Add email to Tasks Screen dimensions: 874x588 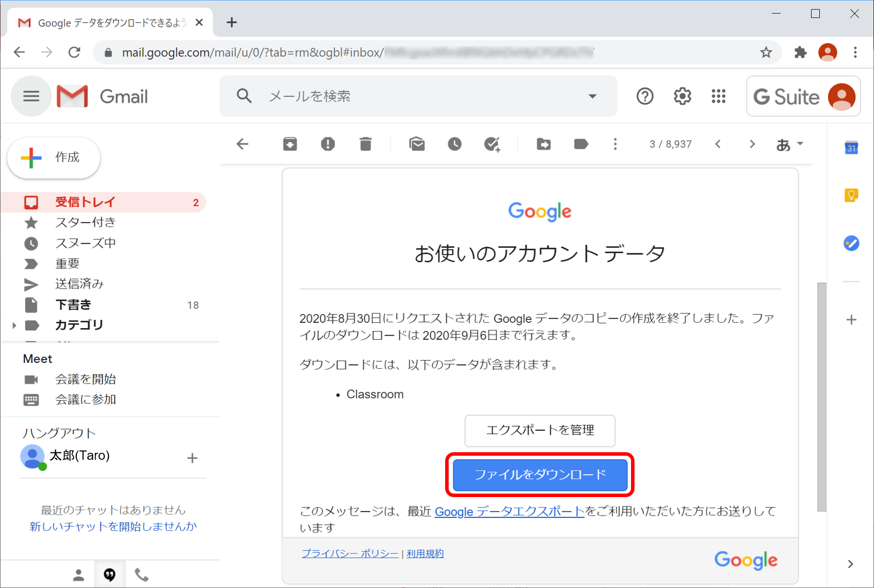(x=492, y=144)
